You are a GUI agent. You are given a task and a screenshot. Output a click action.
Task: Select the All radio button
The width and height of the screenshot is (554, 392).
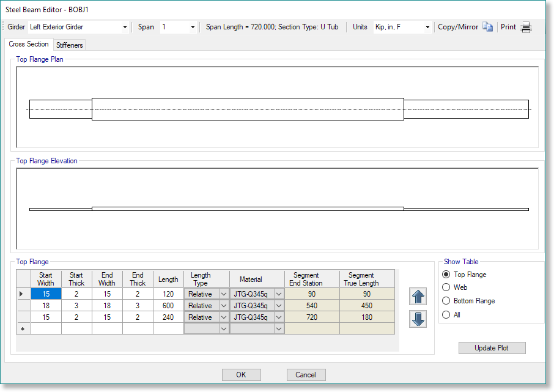pyautogui.click(x=446, y=315)
